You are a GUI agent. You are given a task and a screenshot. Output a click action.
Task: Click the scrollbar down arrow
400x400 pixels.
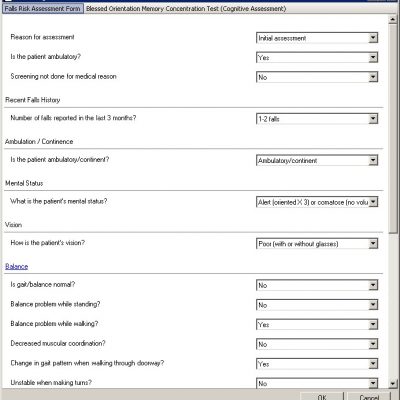coord(393,383)
